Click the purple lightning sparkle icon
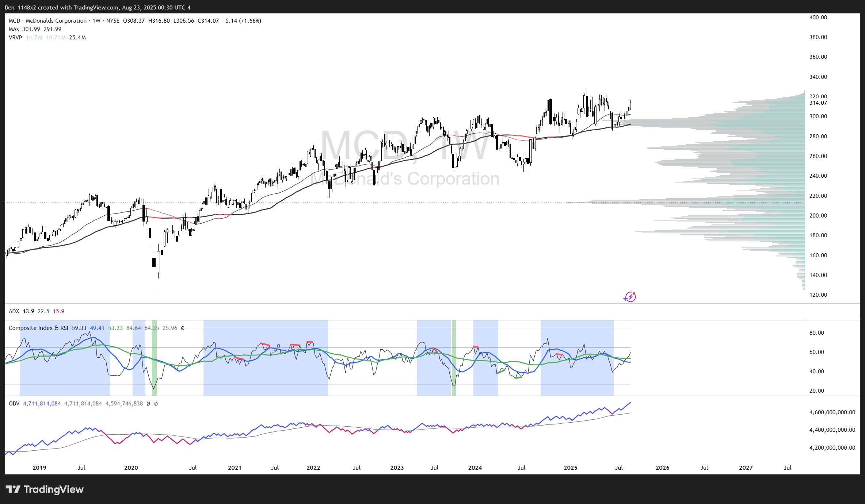Screen dimensions: 865x504 coord(630,297)
